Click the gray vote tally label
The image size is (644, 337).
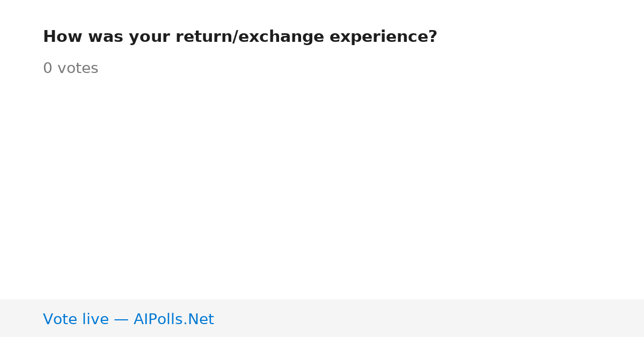[70, 69]
